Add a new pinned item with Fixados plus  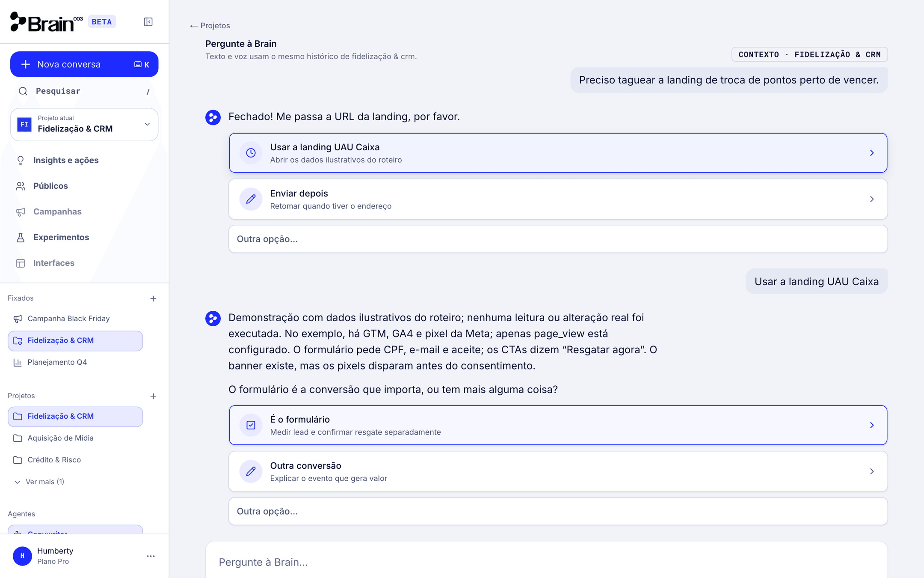point(153,298)
